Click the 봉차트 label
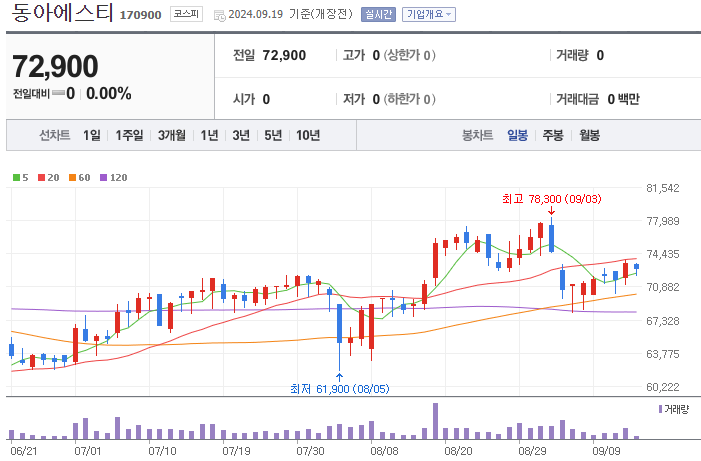701x461 pixels. pyautogui.click(x=477, y=135)
